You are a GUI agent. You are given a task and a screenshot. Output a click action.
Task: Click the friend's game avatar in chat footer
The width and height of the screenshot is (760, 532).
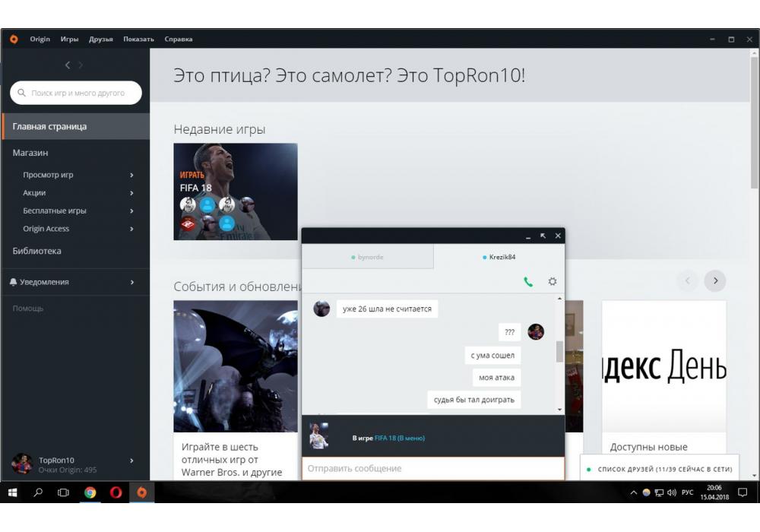click(319, 435)
